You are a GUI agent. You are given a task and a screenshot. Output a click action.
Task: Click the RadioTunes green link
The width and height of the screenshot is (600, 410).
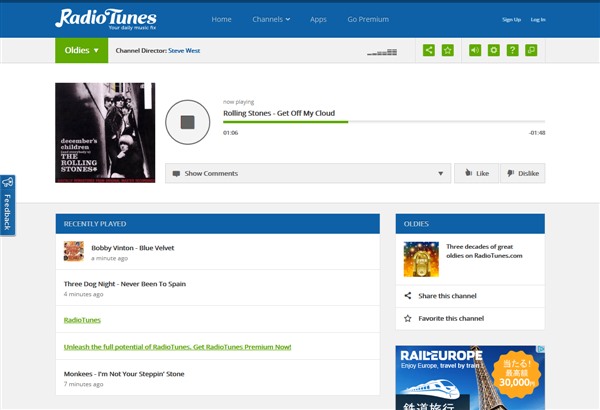coord(82,320)
